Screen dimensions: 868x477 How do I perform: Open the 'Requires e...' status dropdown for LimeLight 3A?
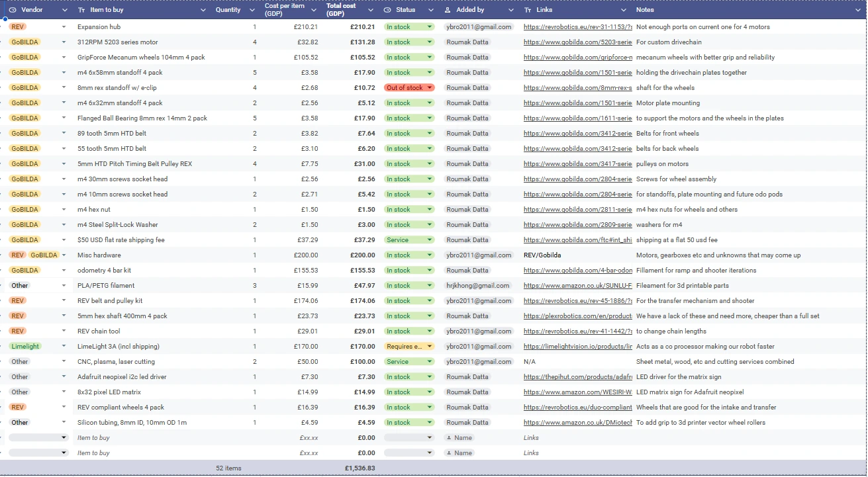[430, 347]
